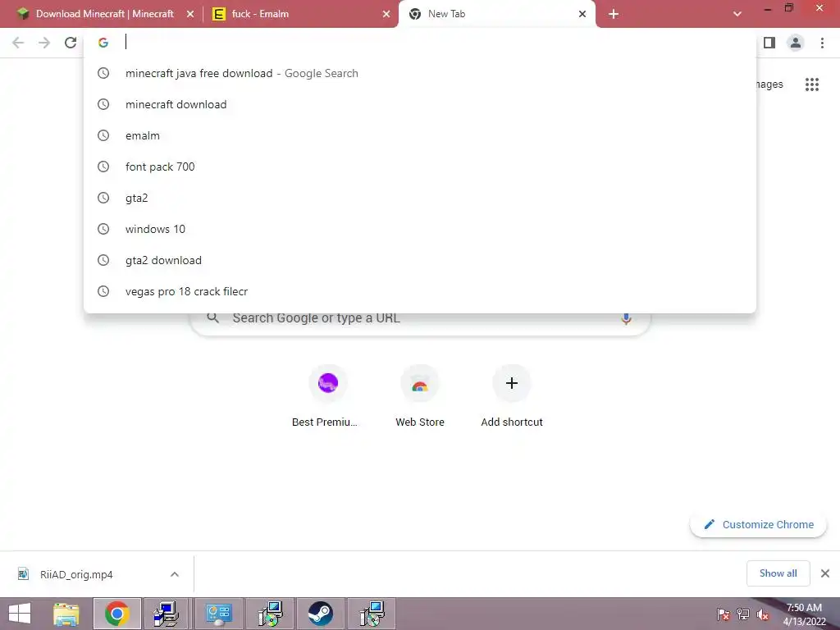
Task: Start voice search with the microphone icon
Action: (x=626, y=318)
